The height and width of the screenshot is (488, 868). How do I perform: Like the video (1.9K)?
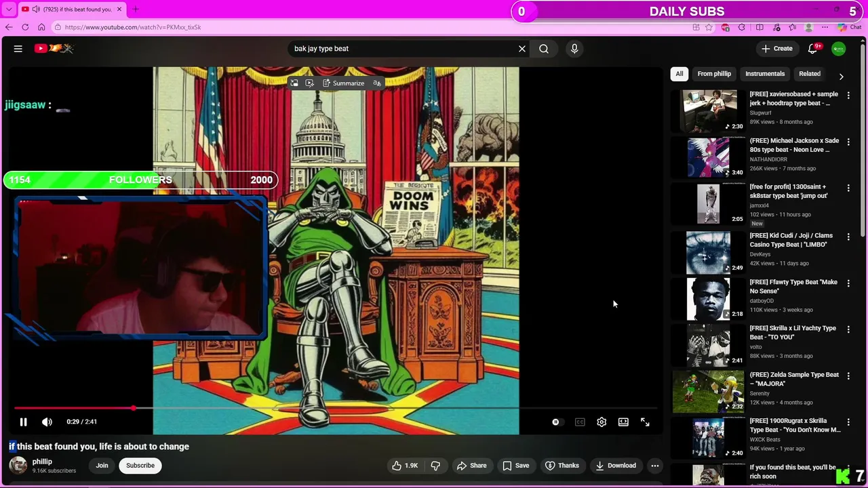click(405, 466)
